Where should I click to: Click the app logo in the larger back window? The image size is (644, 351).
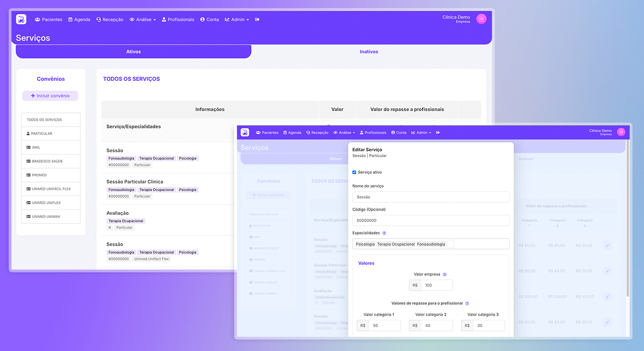[21, 19]
